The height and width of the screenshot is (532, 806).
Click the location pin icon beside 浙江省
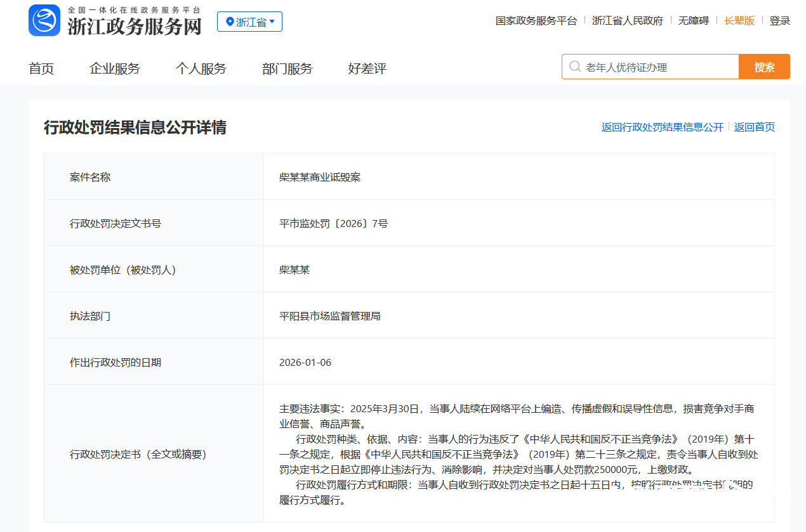coord(230,21)
